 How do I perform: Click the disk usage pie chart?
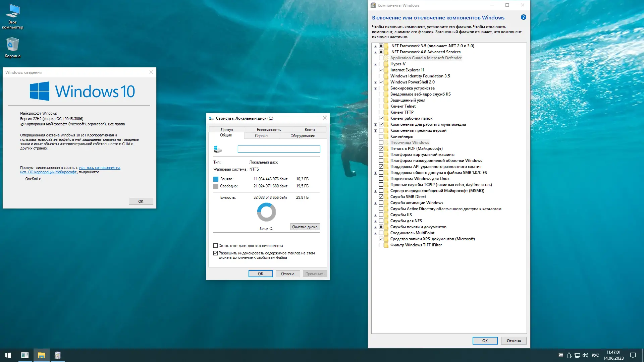pos(266,212)
